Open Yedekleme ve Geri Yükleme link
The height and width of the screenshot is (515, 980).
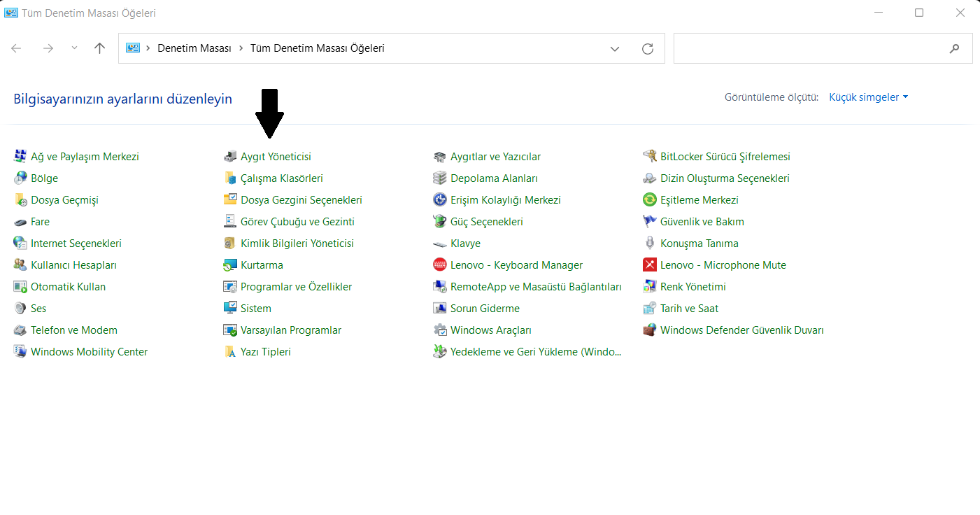coord(536,352)
